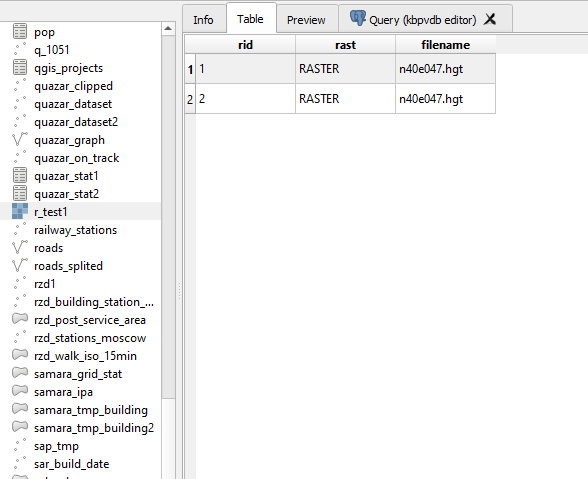This screenshot has width=588, height=479.
Task: Select the r_test1 raster table
Action: point(51,212)
